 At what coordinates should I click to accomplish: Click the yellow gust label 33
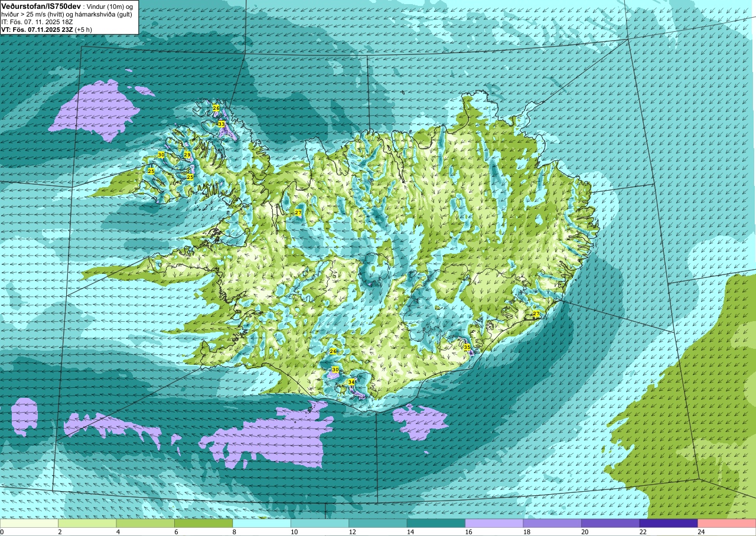[x=221, y=124]
